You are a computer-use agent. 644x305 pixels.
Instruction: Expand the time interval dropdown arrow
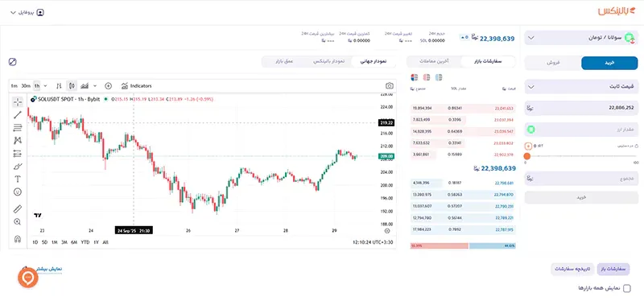[45, 86]
